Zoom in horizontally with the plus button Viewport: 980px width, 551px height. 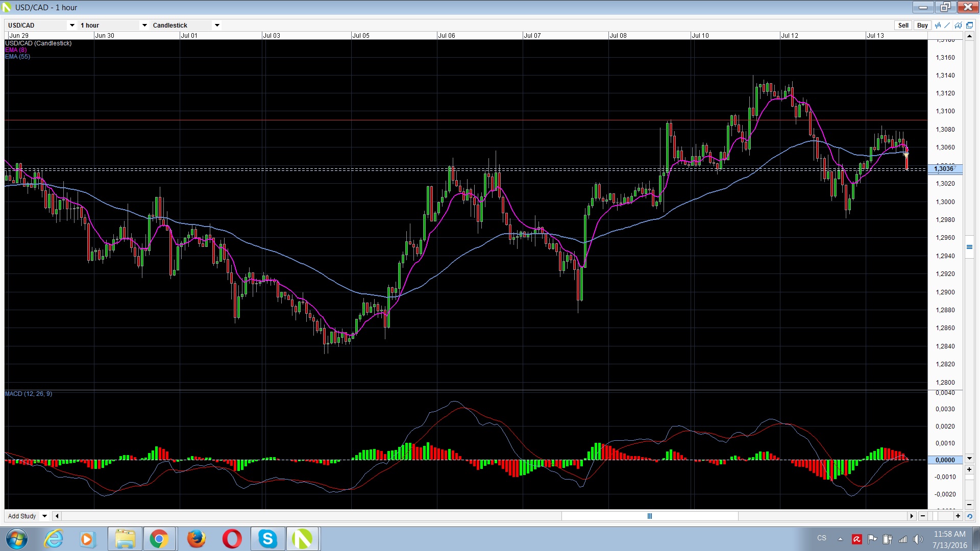coord(958,516)
